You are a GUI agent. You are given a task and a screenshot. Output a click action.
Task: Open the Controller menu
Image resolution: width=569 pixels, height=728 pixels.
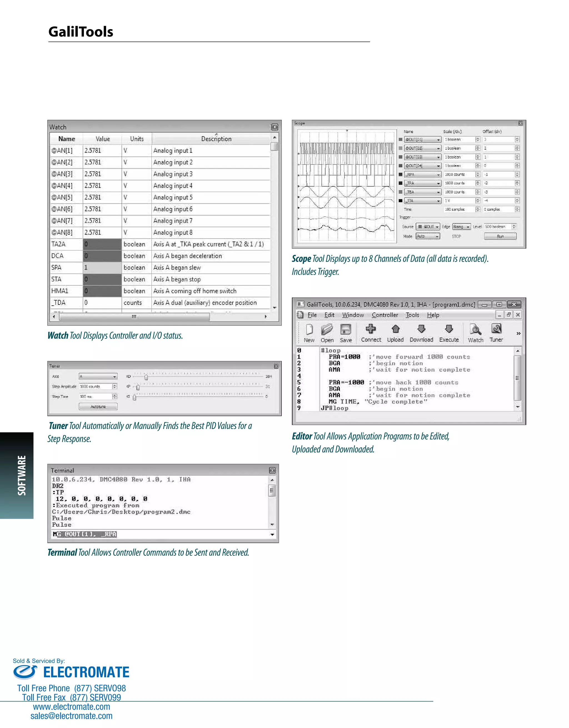click(x=385, y=315)
